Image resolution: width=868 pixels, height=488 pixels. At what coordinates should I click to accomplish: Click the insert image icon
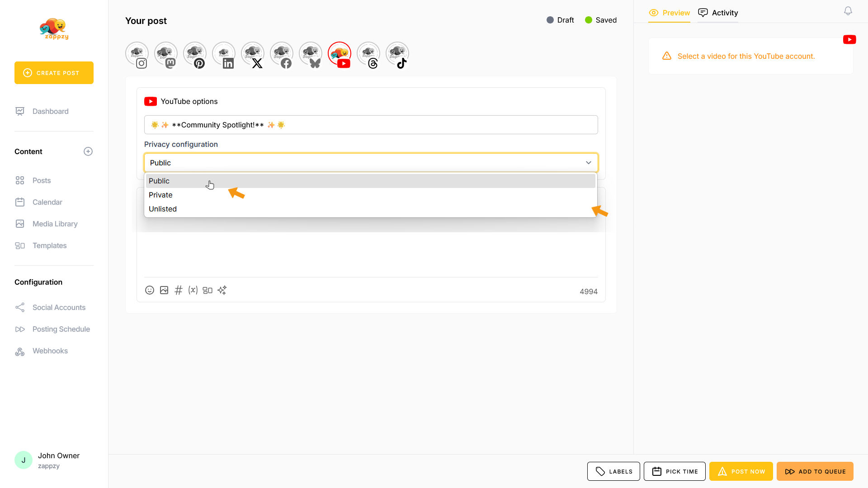tap(164, 290)
